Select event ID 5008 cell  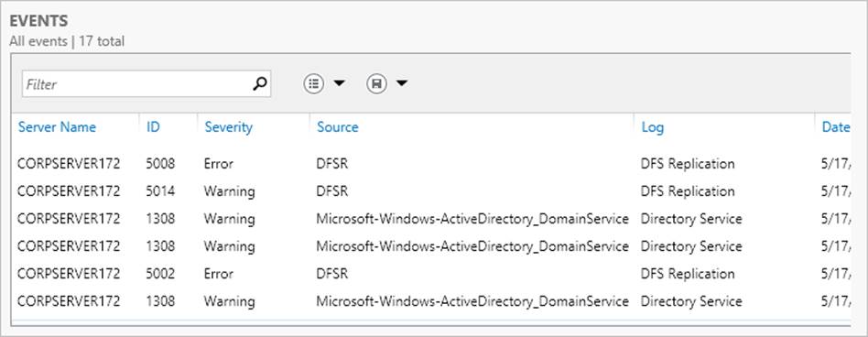coord(160,164)
